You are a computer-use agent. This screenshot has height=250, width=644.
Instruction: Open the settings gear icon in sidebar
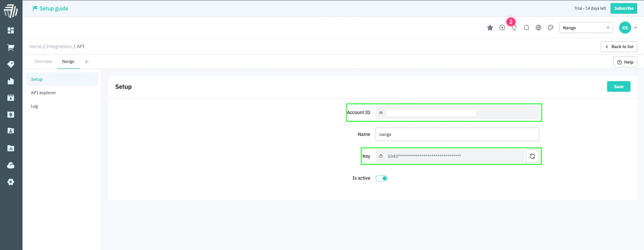[x=11, y=182]
